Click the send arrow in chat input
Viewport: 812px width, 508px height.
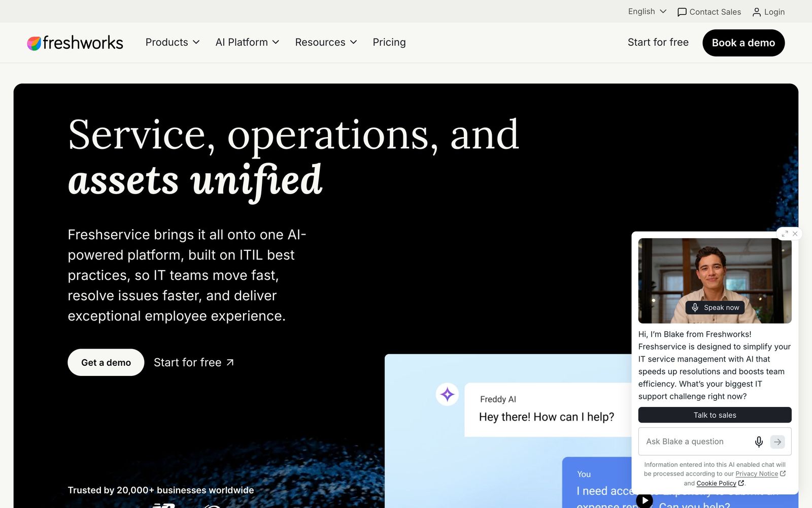[777, 441]
